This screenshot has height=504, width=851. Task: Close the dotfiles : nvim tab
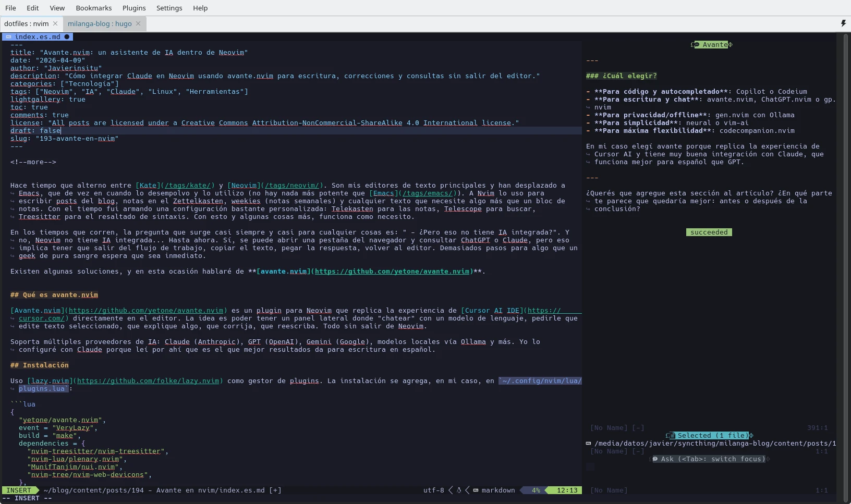tap(55, 23)
